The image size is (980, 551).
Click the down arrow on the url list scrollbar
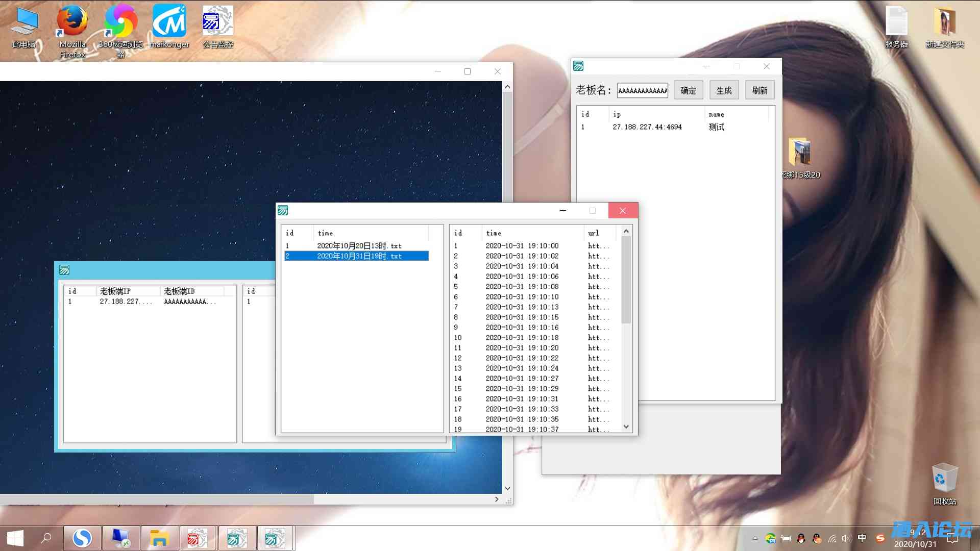point(626,427)
